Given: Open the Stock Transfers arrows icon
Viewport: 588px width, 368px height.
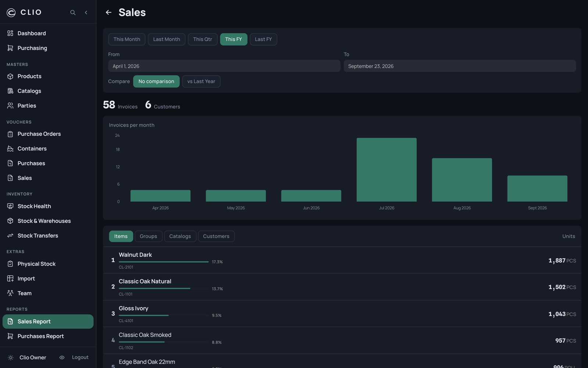Looking at the screenshot, I should tap(10, 236).
